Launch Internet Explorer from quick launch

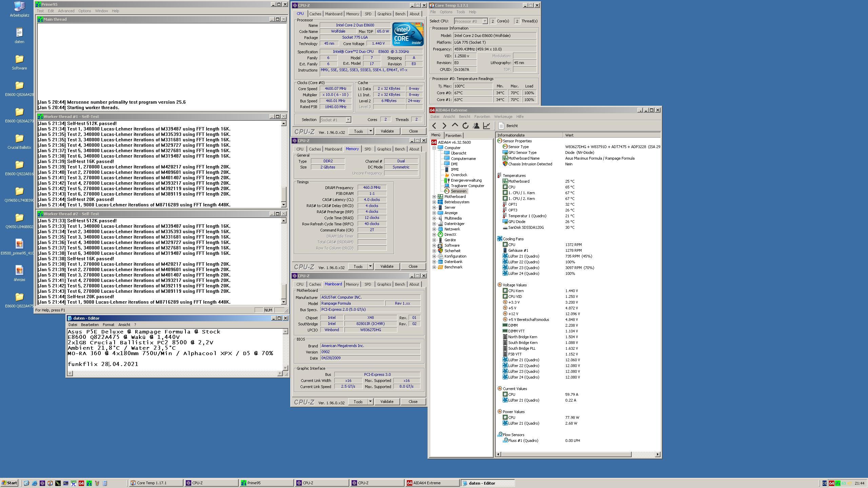(x=34, y=483)
